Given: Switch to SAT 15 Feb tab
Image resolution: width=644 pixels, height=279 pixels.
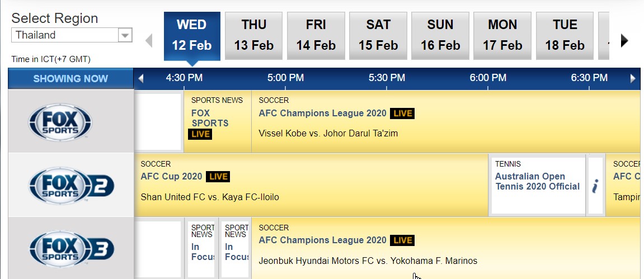Looking at the screenshot, I should 378,35.
